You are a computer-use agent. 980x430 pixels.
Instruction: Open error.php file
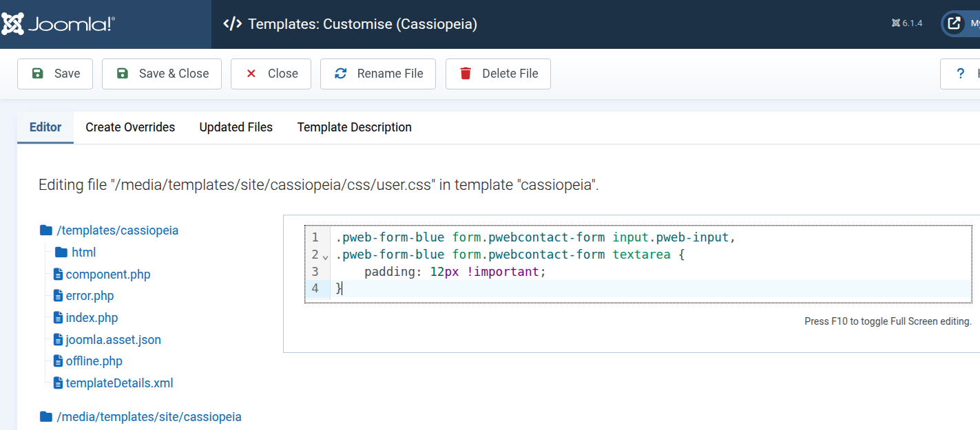pos(90,296)
